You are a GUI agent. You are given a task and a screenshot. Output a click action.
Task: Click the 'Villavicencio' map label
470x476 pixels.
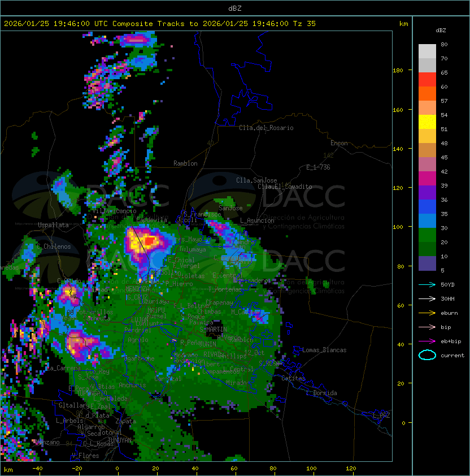tap(114, 211)
